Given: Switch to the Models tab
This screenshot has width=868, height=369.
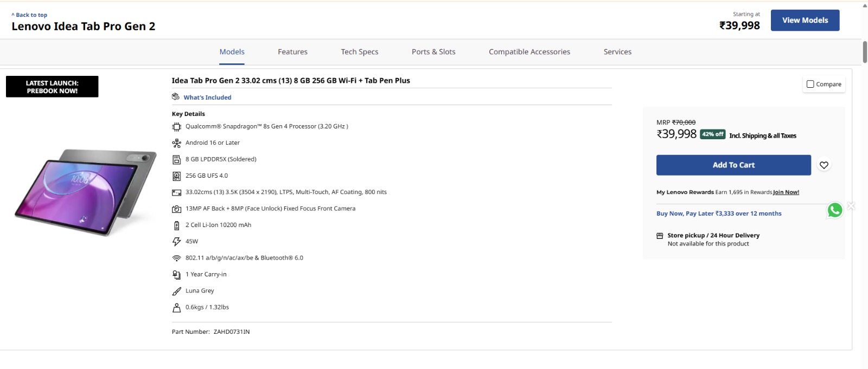Looking at the screenshot, I should click(232, 52).
